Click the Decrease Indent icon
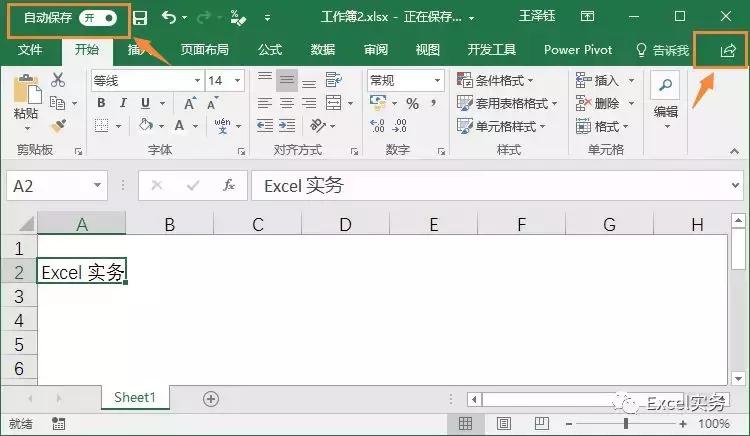750x436 pixels. coord(265,126)
